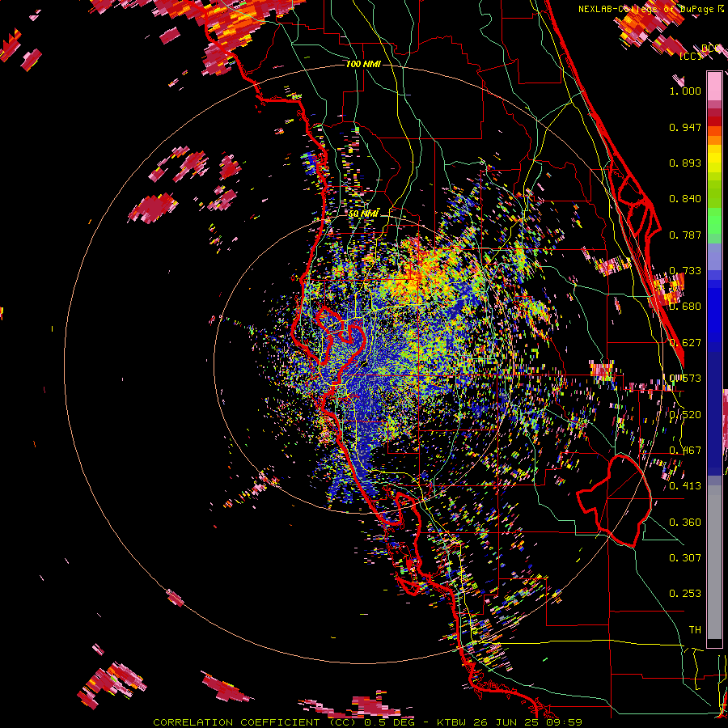This screenshot has width=728, height=728.
Task: Click the 0.253 scale value
Action: pos(685,594)
